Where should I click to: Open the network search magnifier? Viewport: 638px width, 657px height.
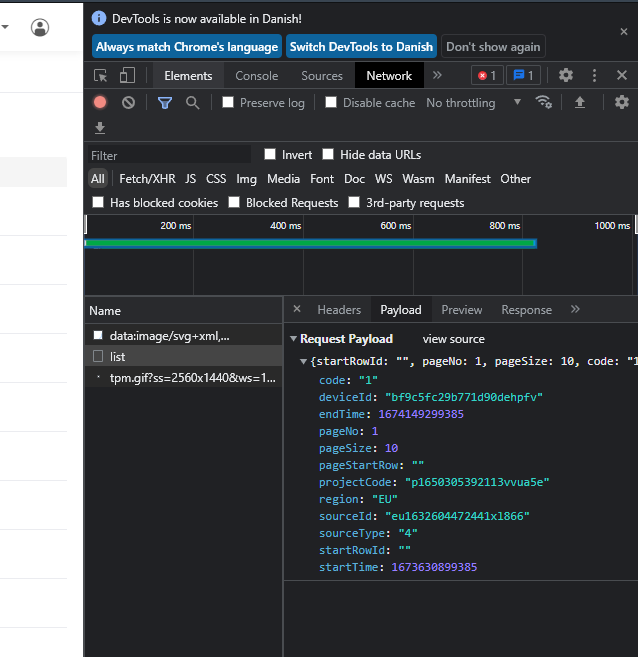click(x=192, y=102)
